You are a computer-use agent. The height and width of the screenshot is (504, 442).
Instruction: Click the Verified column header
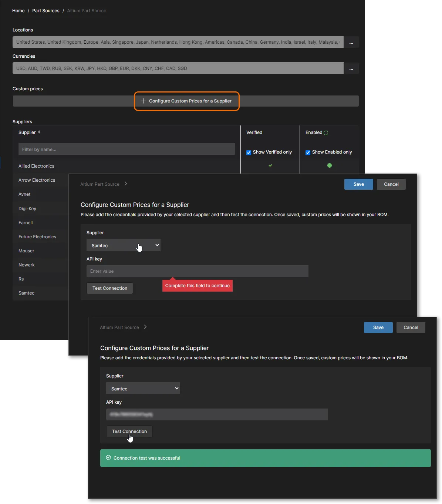[254, 132]
